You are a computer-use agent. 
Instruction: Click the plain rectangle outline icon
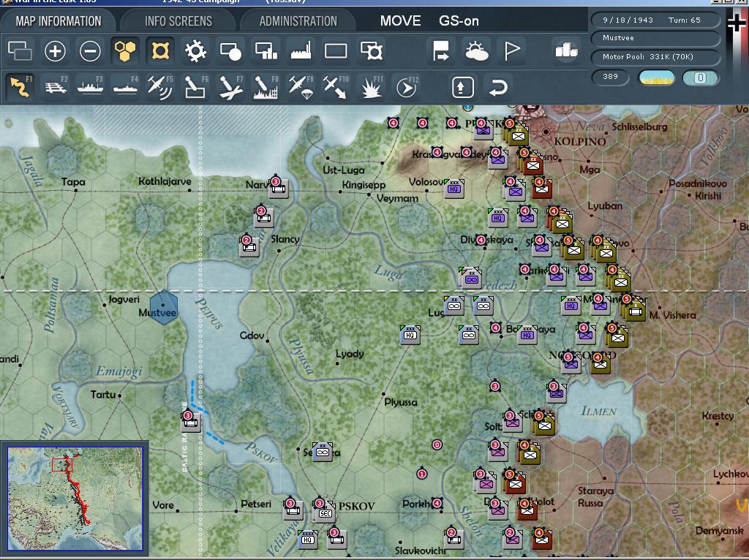[336, 50]
